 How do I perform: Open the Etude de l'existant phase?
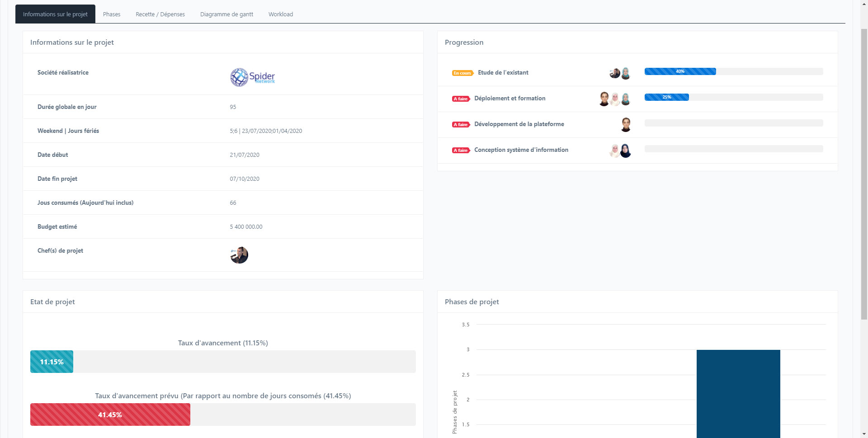point(503,72)
